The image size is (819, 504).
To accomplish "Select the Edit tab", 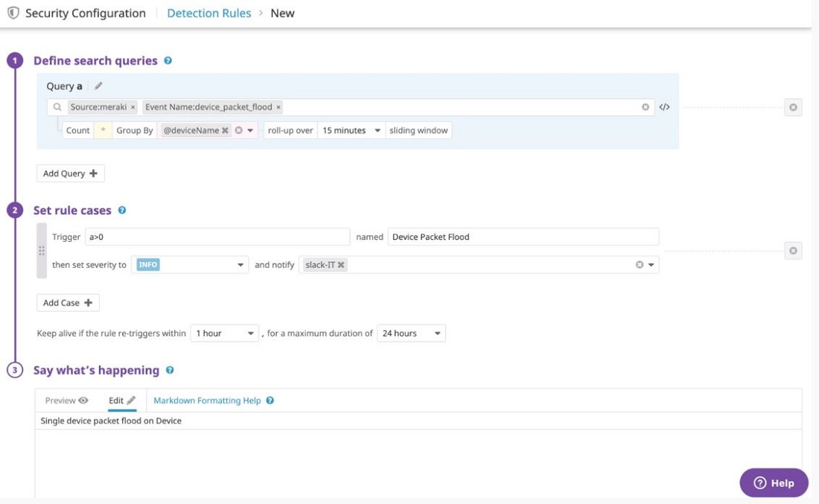I will (120, 400).
